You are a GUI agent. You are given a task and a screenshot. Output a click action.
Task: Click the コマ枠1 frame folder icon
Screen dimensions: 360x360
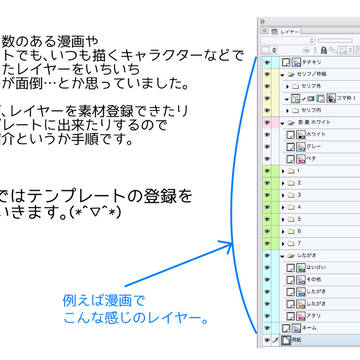tap(295, 98)
